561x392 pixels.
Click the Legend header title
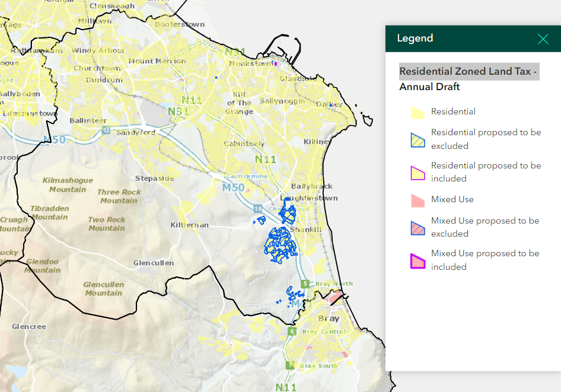[415, 39]
